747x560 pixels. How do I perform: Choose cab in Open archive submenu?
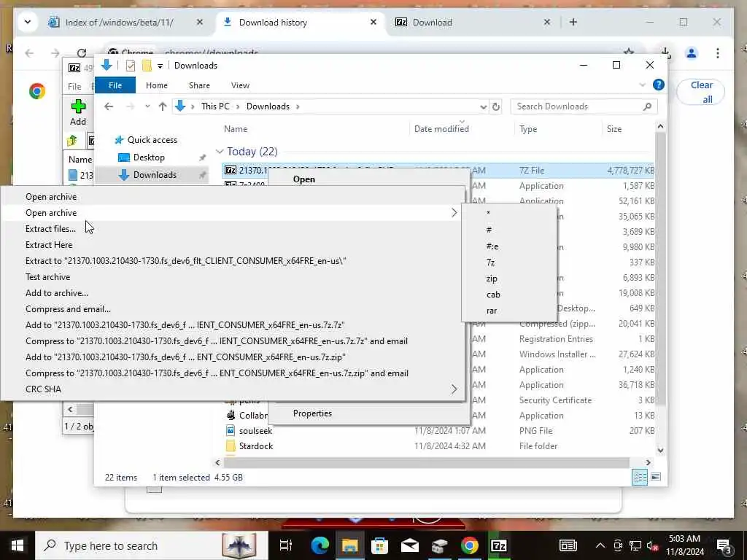point(494,295)
